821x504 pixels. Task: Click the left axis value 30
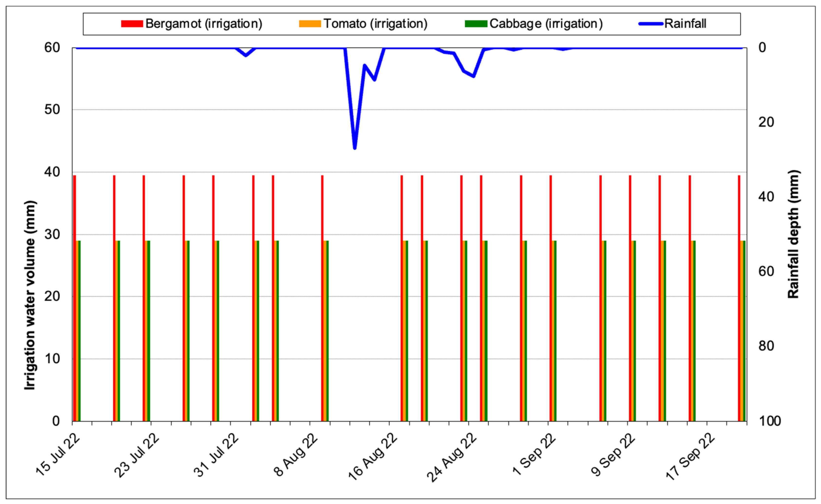tap(52, 235)
